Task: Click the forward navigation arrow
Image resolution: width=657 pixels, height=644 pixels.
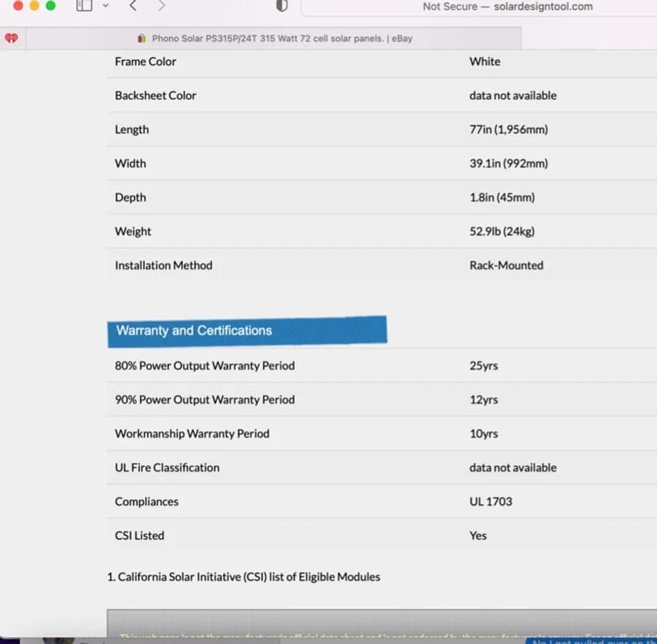Action: point(161,6)
